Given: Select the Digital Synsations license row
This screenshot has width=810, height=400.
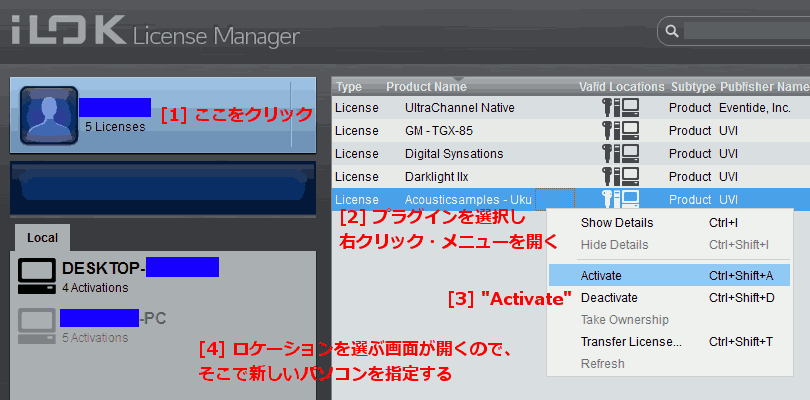Looking at the screenshot, I should click(570, 153).
